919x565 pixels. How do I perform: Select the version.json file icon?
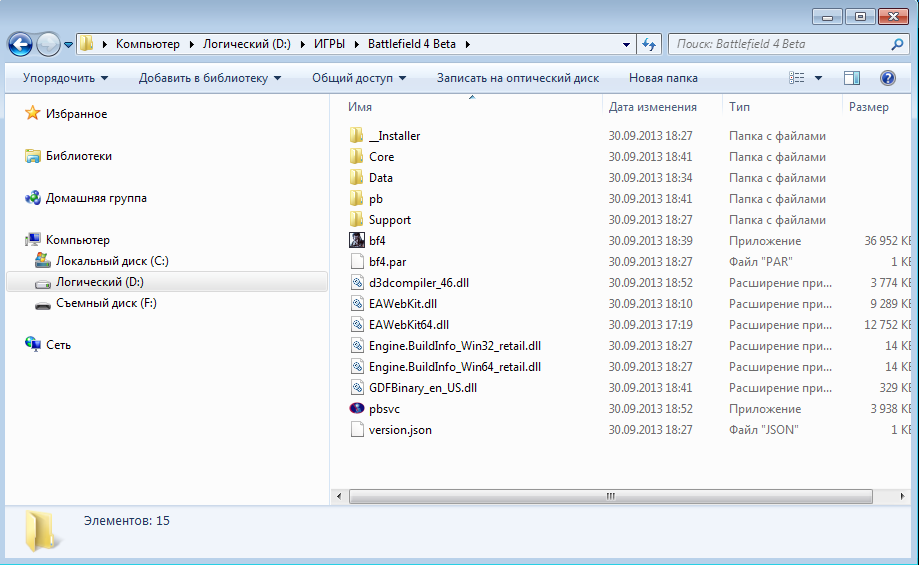356,430
